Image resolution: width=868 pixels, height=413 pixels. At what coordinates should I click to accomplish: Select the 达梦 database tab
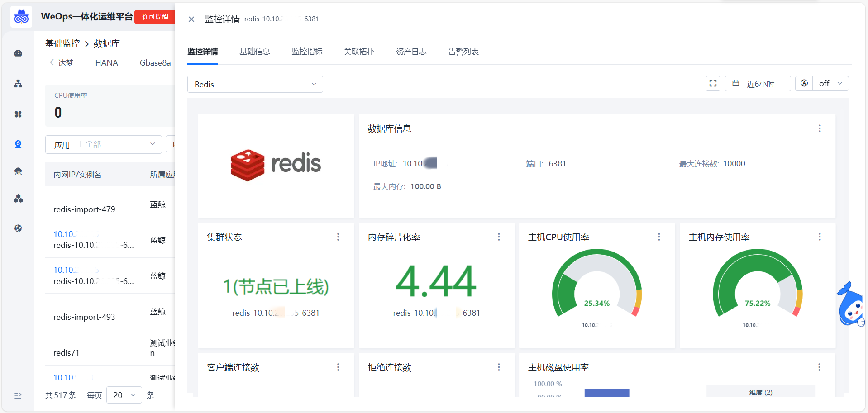pyautogui.click(x=66, y=63)
